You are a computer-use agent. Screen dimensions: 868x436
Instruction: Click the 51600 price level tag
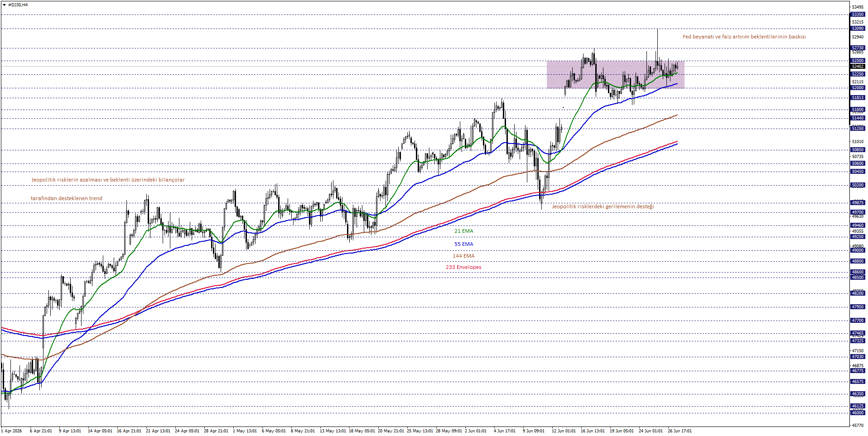tap(858, 110)
